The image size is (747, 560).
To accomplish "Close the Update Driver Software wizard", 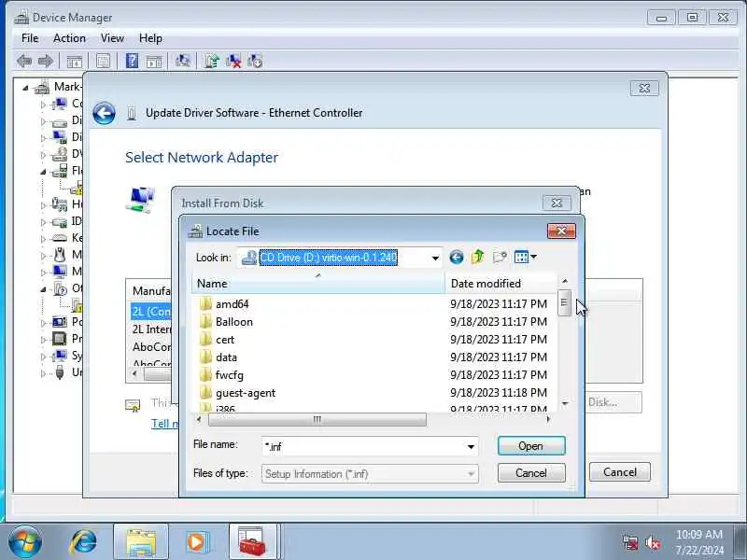I will point(644,88).
